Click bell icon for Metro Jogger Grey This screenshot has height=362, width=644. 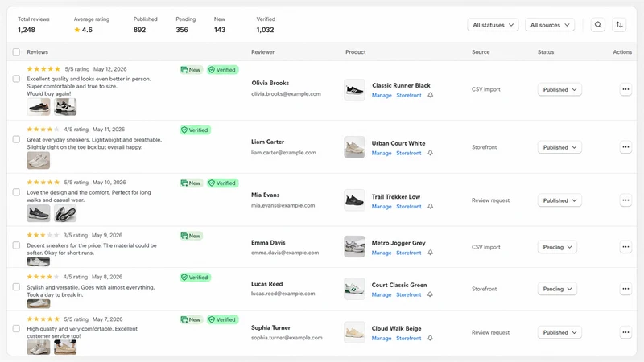tap(430, 253)
